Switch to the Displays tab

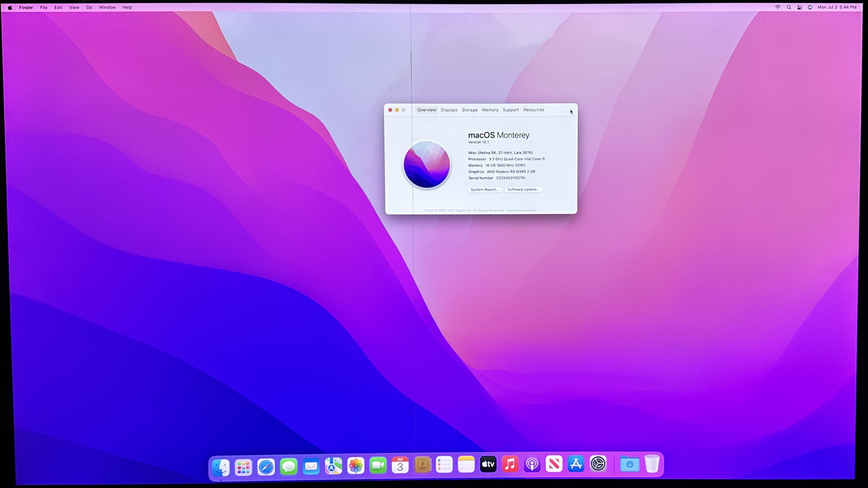[449, 110]
